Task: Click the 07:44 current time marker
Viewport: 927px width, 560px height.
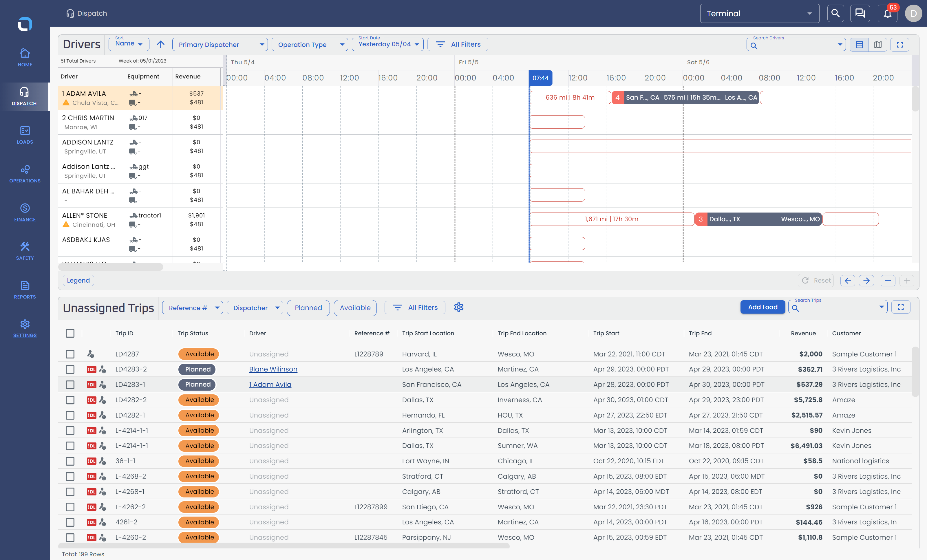Action: click(540, 78)
